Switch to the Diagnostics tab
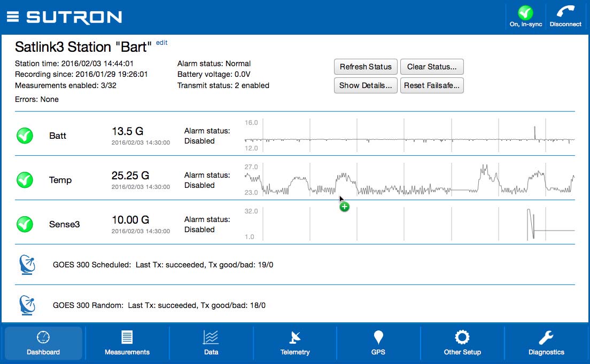Image resolution: width=590 pixels, height=364 pixels. (546, 343)
